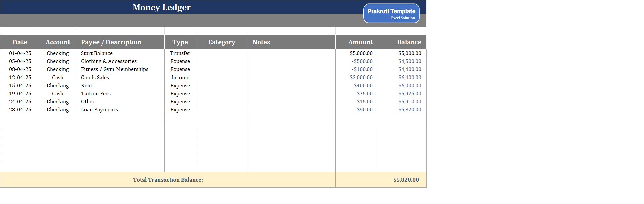Select amount cell $5,000.00 for Start Balance
The width and height of the screenshot is (644, 204).
(x=357, y=53)
